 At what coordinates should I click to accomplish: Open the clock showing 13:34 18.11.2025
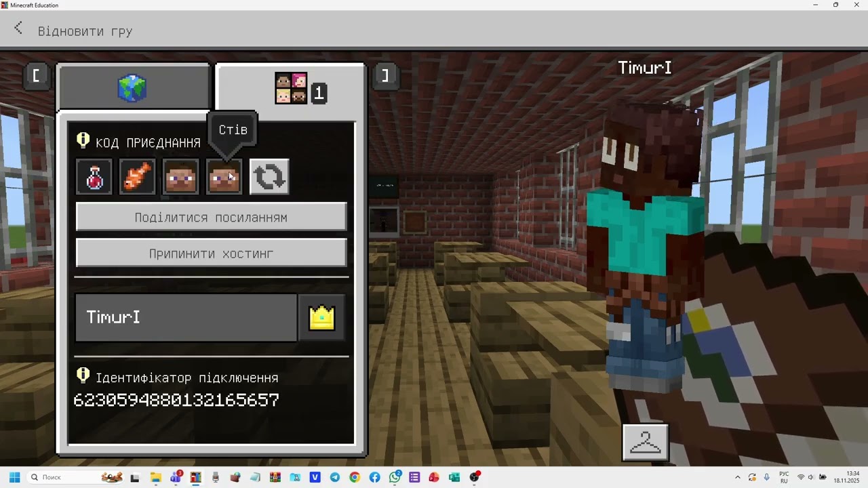847,477
